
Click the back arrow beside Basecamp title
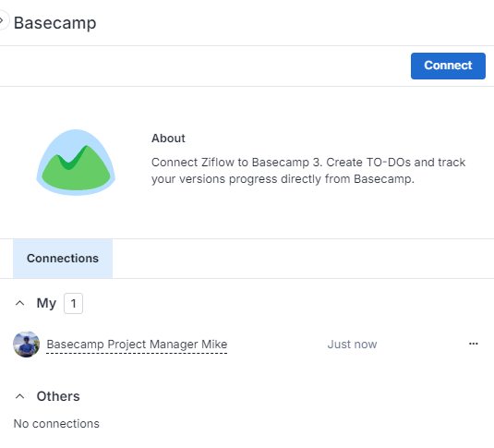click(x=3, y=21)
